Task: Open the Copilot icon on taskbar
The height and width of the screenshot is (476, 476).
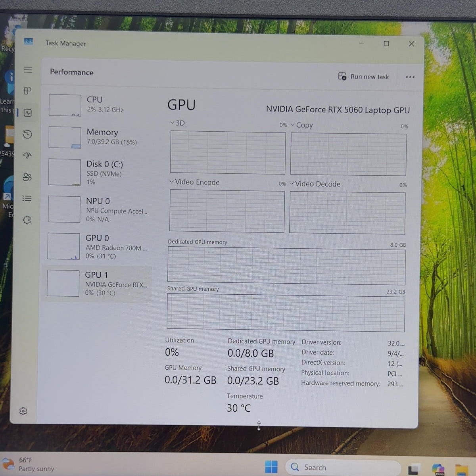Action: pos(438,469)
